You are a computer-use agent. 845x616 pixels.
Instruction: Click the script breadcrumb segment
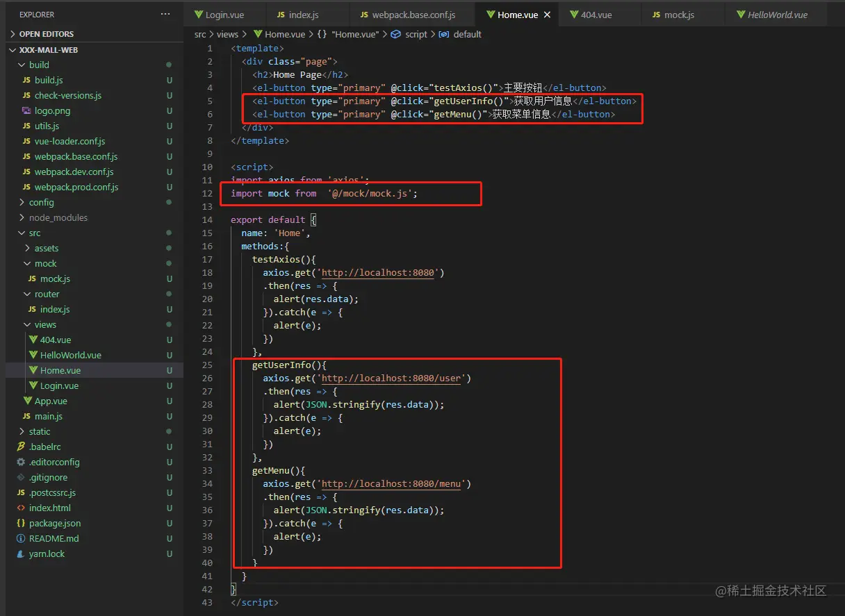(x=410, y=34)
